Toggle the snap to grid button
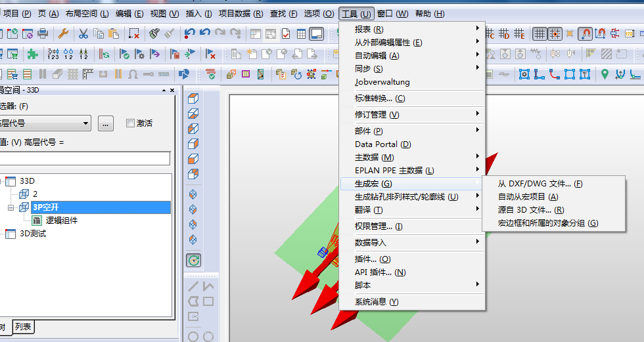The image size is (644, 342). [x=555, y=34]
